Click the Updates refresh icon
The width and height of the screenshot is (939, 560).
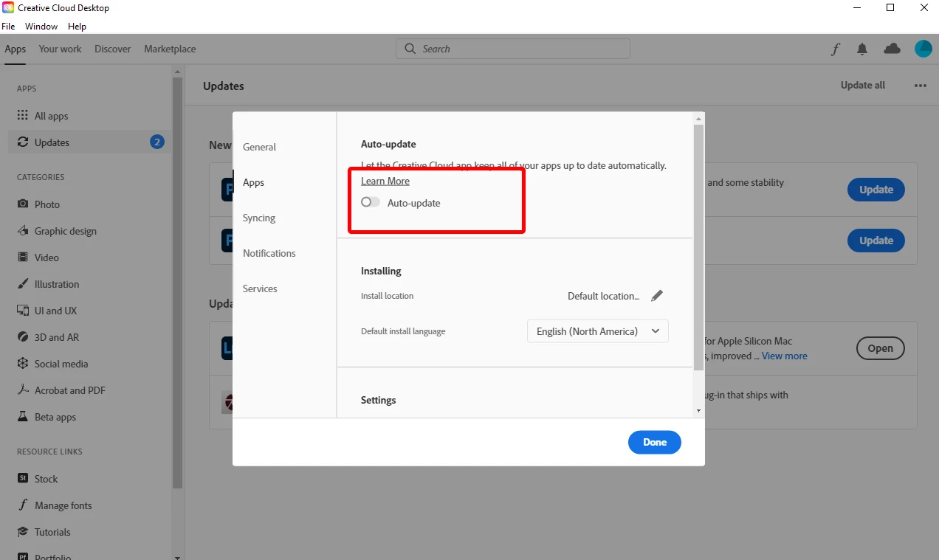23,142
